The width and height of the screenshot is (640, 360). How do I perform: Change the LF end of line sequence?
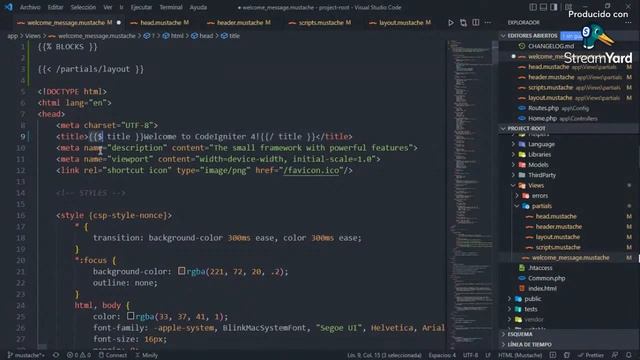488,355
